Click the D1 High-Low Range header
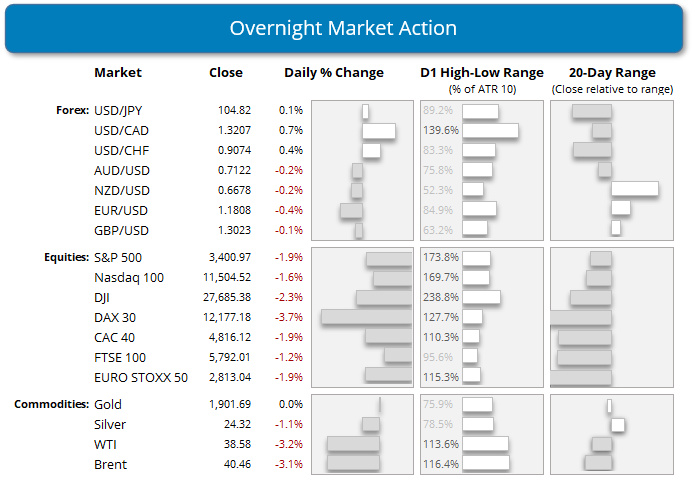 tap(481, 73)
